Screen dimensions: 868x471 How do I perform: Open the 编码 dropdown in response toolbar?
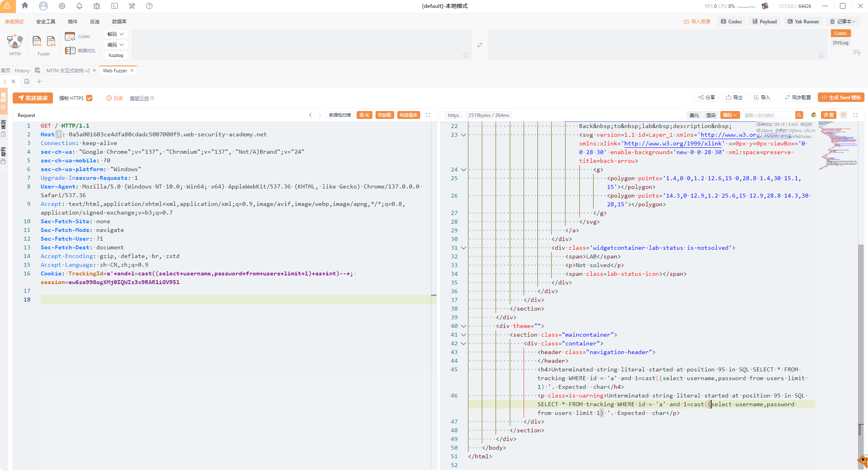click(x=729, y=115)
